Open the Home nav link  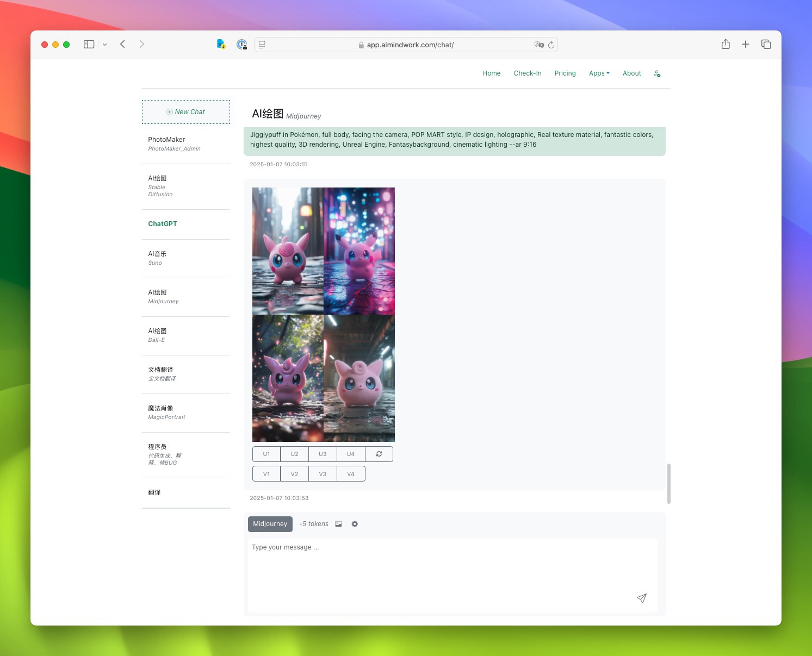(492, 73)
